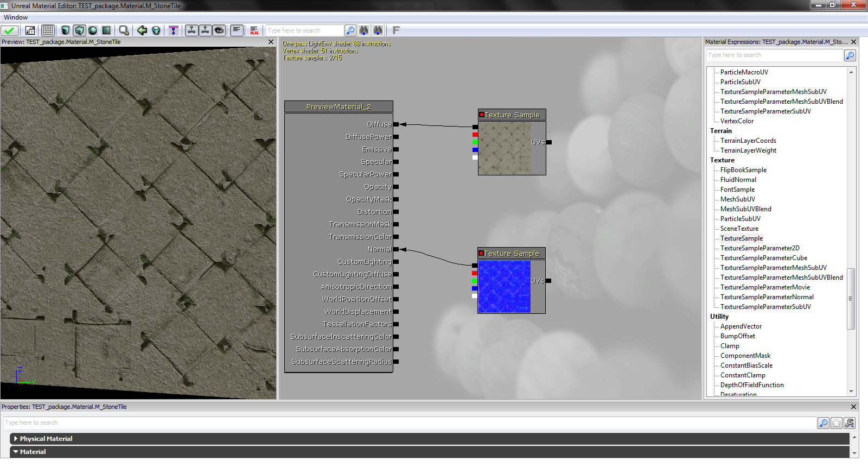Apply changes with the green checkmark button
868x467 pixels.
click(x=9, y=30)
